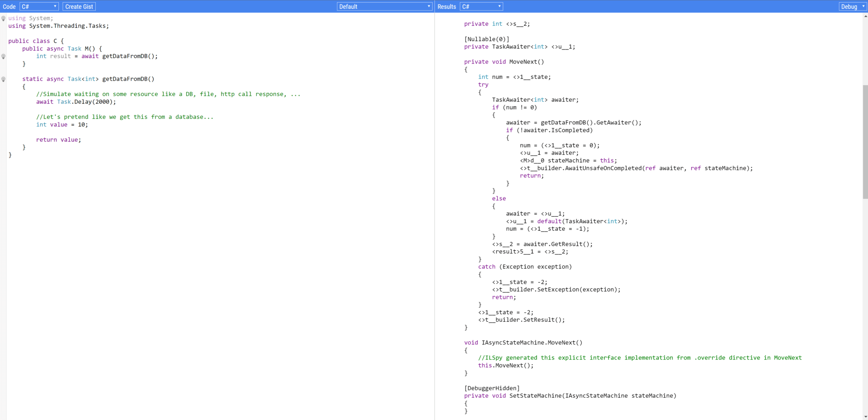Click scroll-up arrow of results pane
Image resolution: width=868 pixels, height=420 pixels.
tap(865, 16)
